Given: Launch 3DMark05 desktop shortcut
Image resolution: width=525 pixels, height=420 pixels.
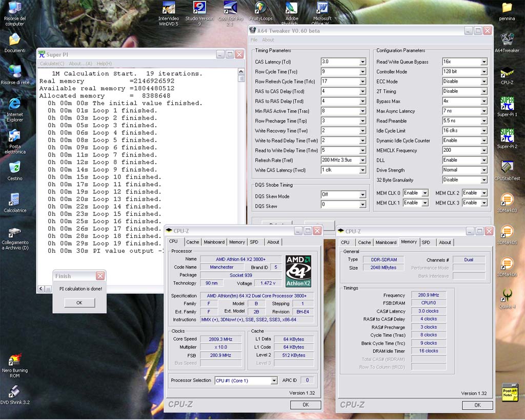Looking at the screenshot, I should [x=507, y=235].
